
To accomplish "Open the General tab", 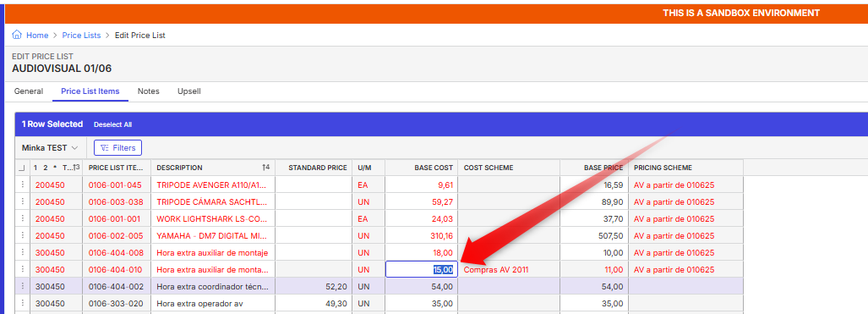I will (x=29, y=91).
